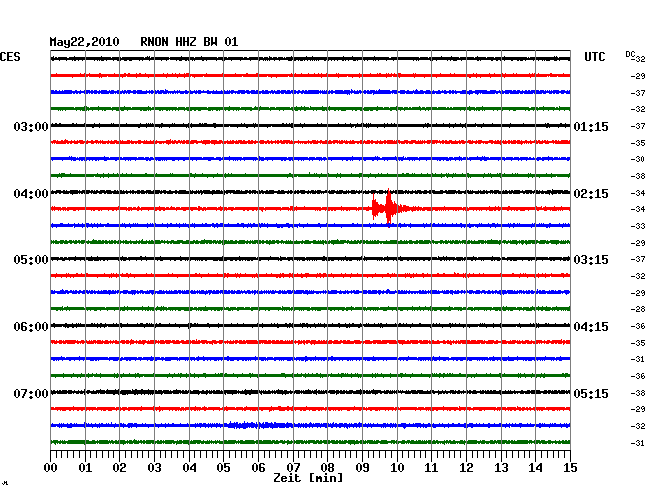The image size is (650, 494).
Task: Click the 05:15 UTC time label
Action: point(591,393)
